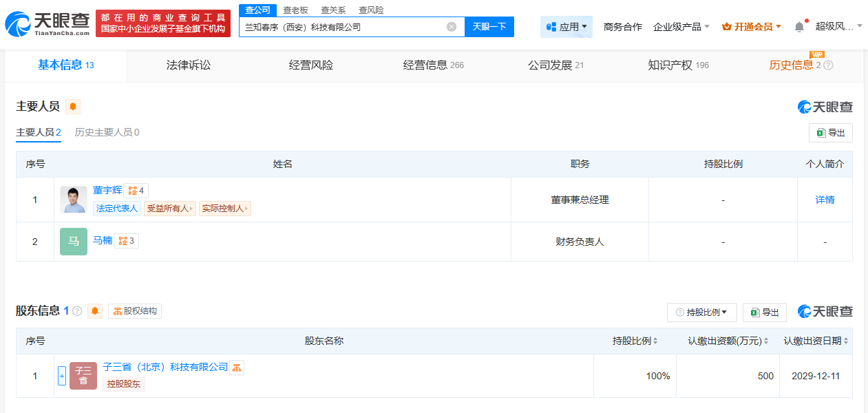Click the 控股股东 tag

(124, 384)
